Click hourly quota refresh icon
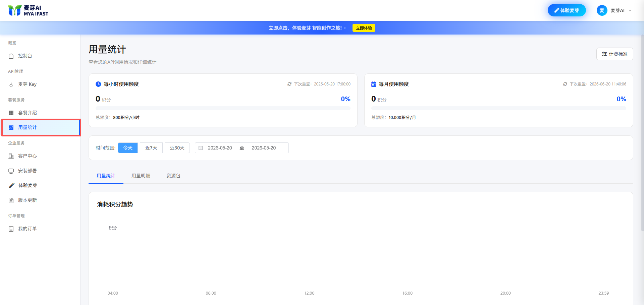The width and height of the screenshot is (644, 305). point(289,84)
